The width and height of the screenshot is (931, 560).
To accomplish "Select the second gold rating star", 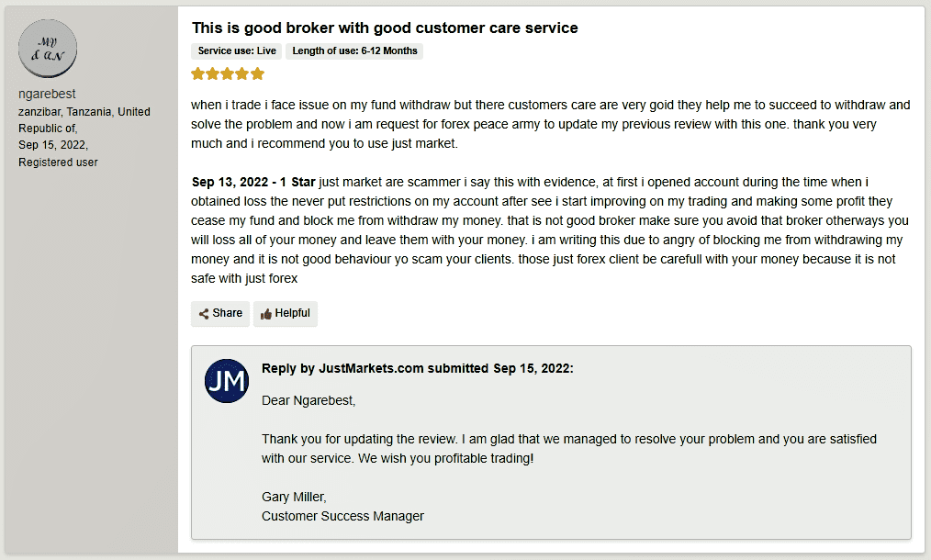I will pos(213,73).
